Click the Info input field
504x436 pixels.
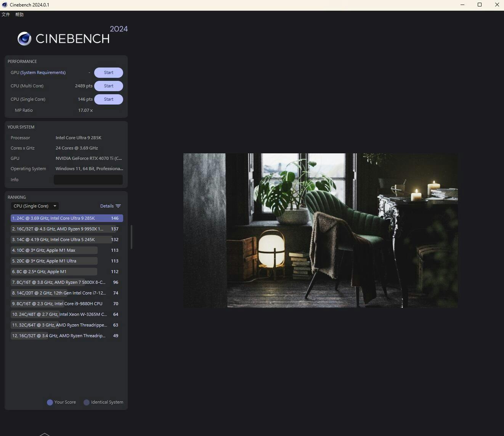point(88,180)
